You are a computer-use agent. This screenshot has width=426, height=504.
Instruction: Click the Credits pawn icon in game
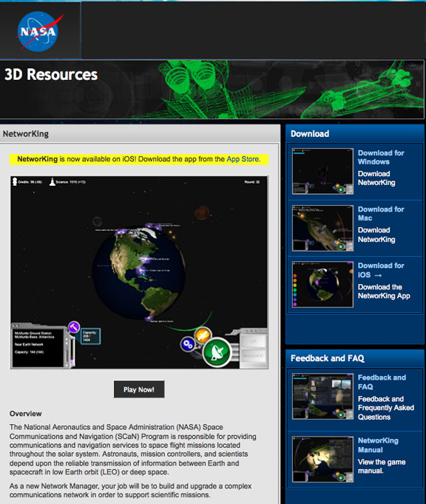pos(15,181)
